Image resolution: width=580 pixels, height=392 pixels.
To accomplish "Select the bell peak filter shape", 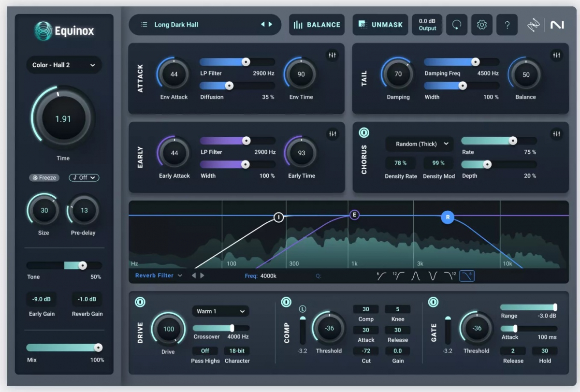I will (x=416, y=276).
